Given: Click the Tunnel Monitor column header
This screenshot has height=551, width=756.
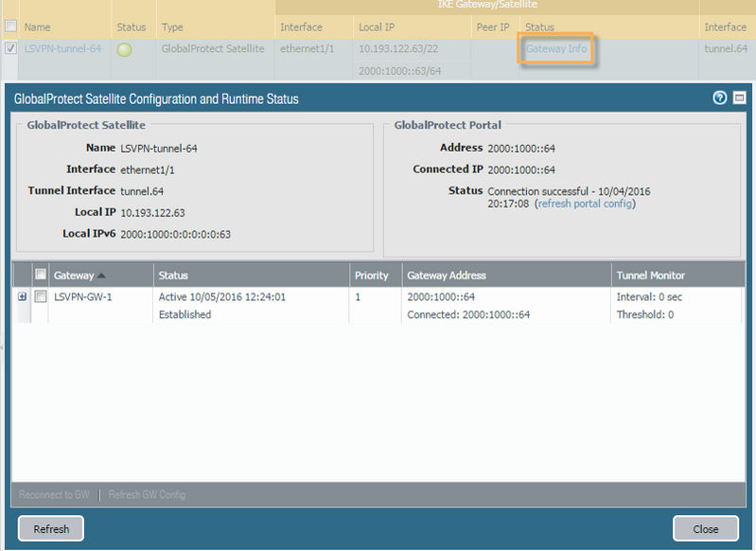Looking at the screenshot, I should (650, 275).
